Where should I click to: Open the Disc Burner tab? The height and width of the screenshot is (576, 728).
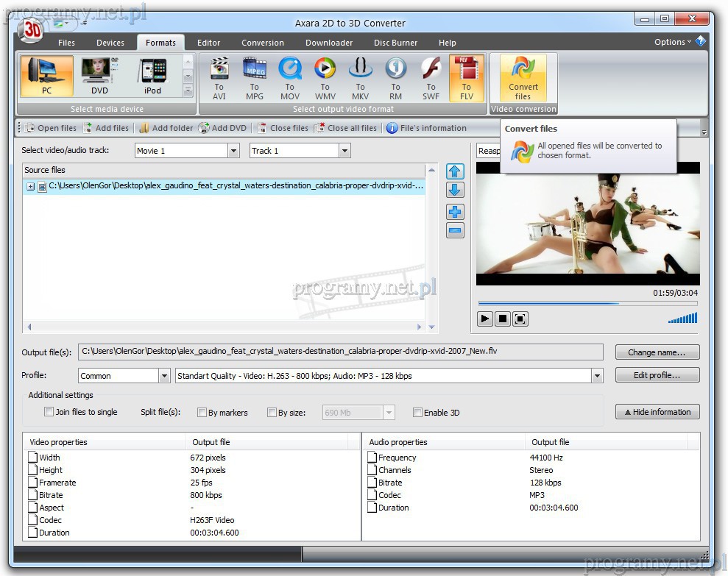tap(395, 43)
